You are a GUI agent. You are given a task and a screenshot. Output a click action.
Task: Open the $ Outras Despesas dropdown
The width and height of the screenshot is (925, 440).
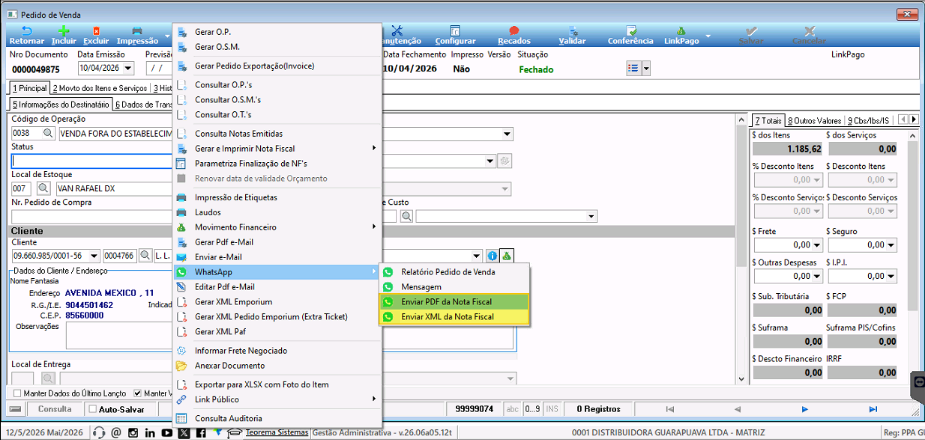(x=816, y=275)
